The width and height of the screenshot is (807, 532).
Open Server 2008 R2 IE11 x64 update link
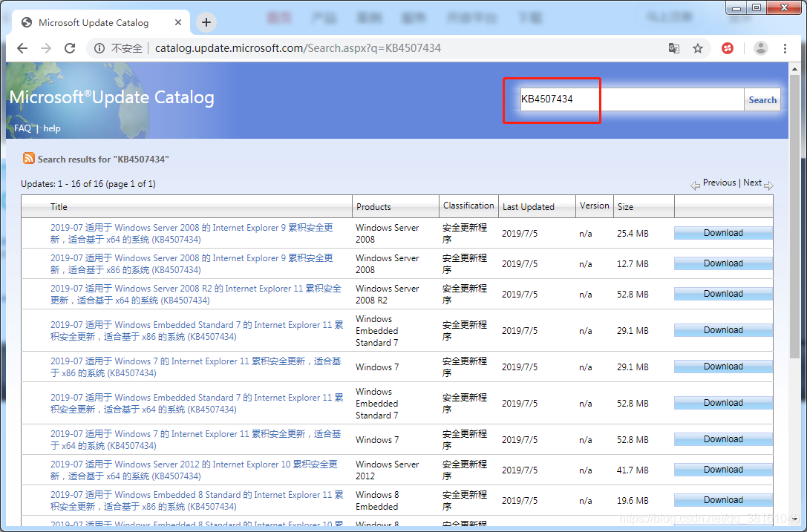click(195, 295)
